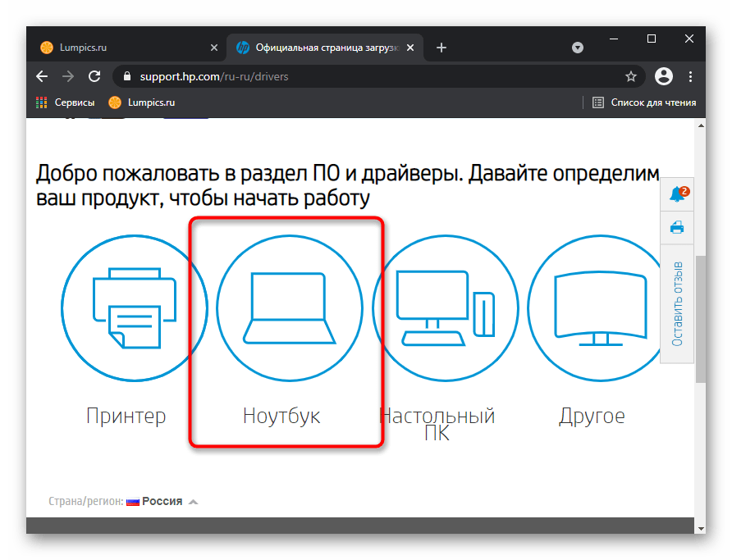Screen dimensions: 732x560
Task: Close the Lumpics.ru tab
Action: 214,48
